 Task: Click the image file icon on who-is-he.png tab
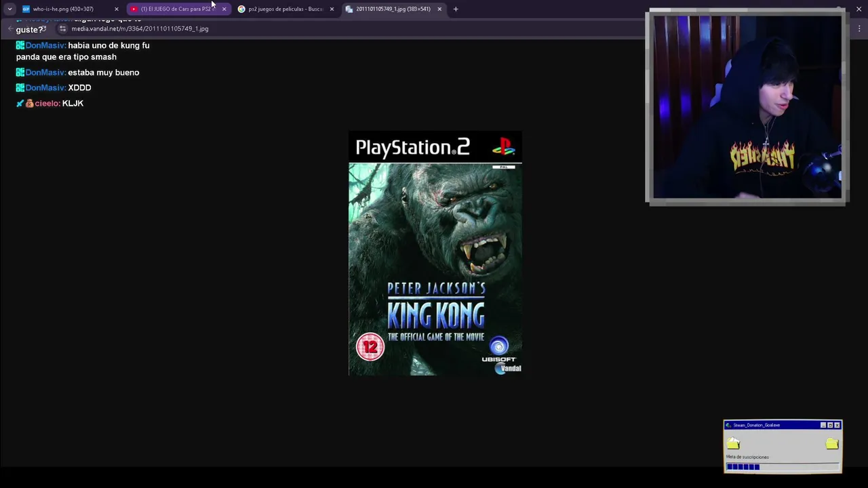point(26,9)
